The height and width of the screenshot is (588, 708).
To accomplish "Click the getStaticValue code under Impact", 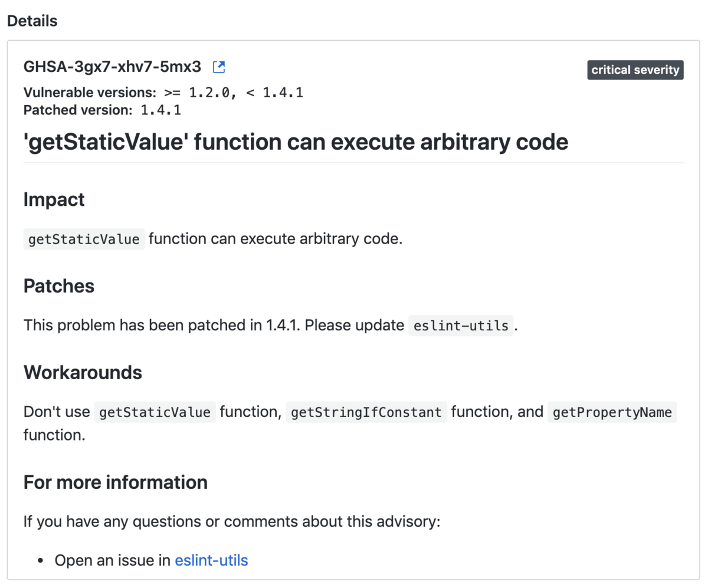I will (x=84, y=239).
